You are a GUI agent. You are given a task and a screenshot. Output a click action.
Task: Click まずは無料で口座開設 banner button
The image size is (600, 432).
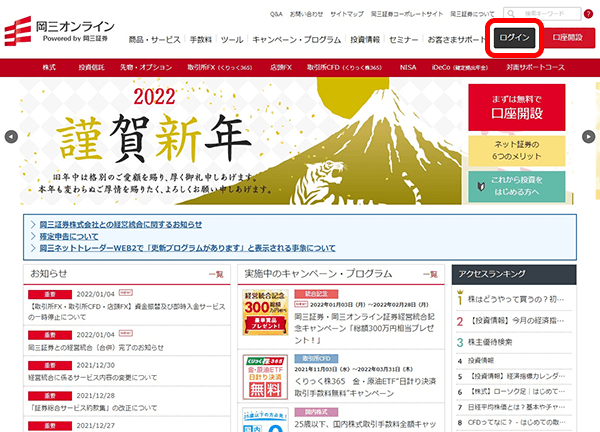(x=517, y=108)
